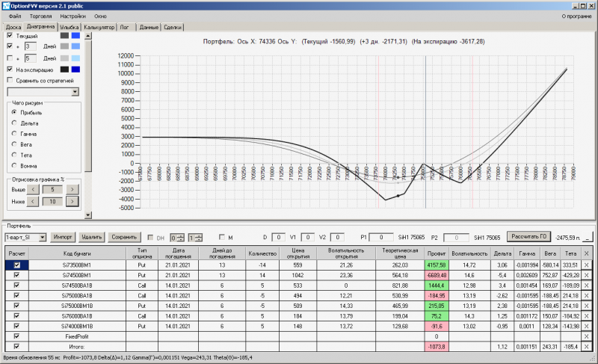Image resolution: width=598 pixels, height=364 pixels.
Task: Pick the На экспирацию dark blue swatch
Action: 75,70
